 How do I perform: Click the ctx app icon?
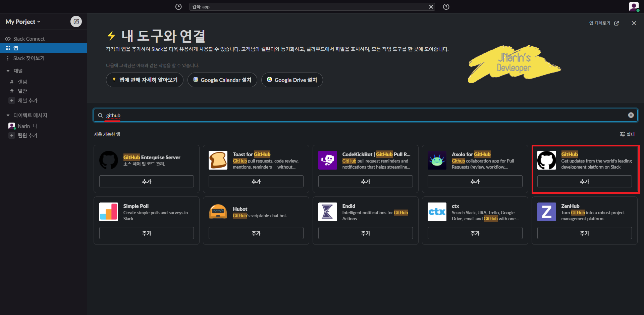coord(437,212)
